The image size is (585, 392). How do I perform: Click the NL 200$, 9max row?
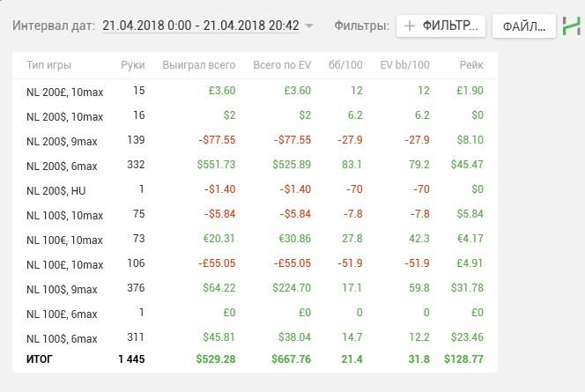coord(255,140)
